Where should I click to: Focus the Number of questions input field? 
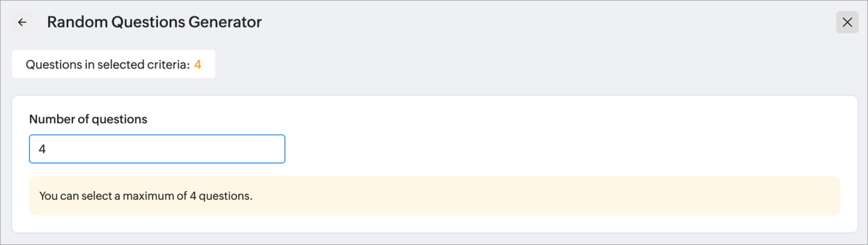[x=157, y=149]
